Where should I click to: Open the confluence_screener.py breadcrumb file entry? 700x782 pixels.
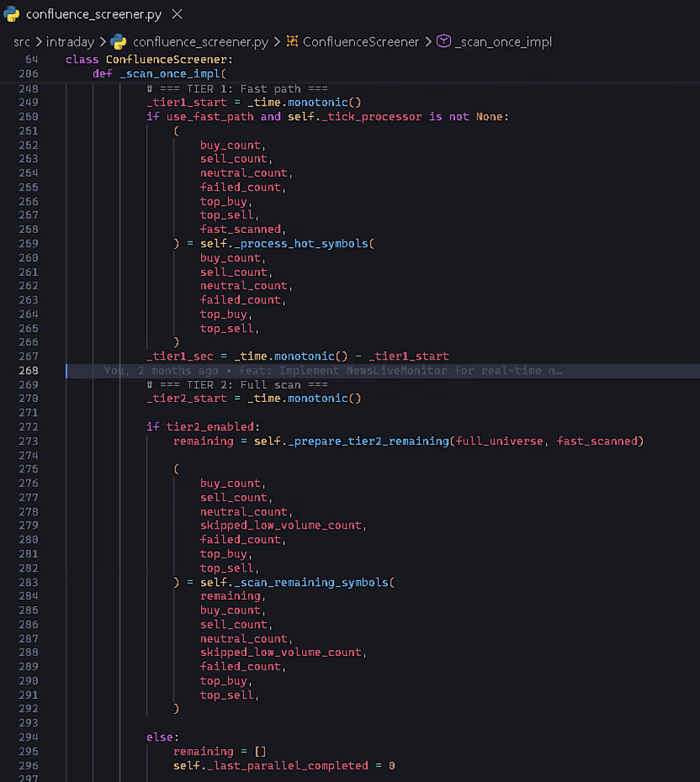200,42
